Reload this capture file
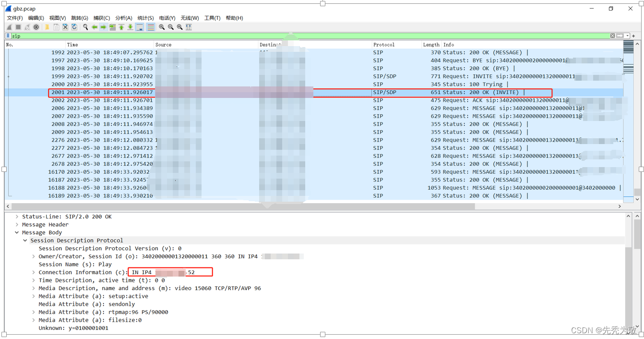The height and width of the screenshot is (339, 644). pyautogui.click(x=74, y=27)
